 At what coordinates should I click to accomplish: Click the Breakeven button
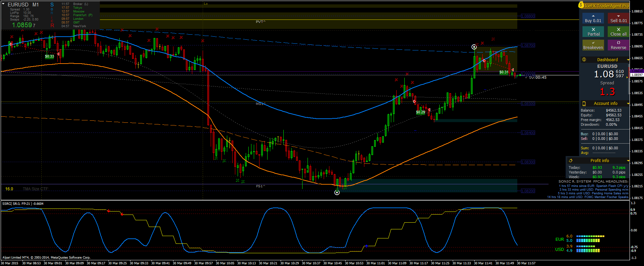pyautogui.click(x=593, y=45)
